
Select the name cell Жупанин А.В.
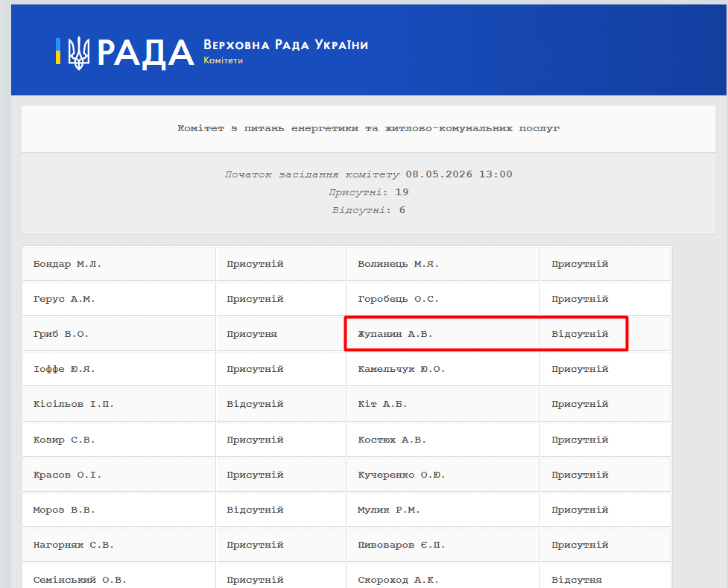443,334
